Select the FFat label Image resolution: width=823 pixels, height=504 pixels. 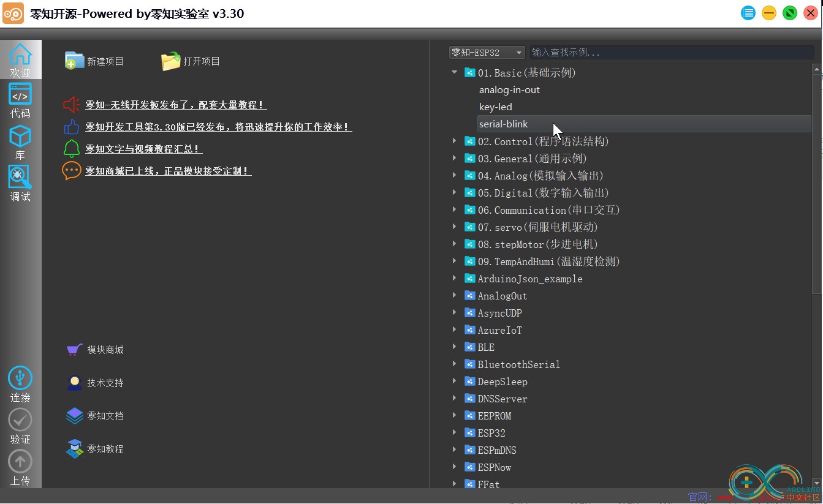tap(488, 484)
